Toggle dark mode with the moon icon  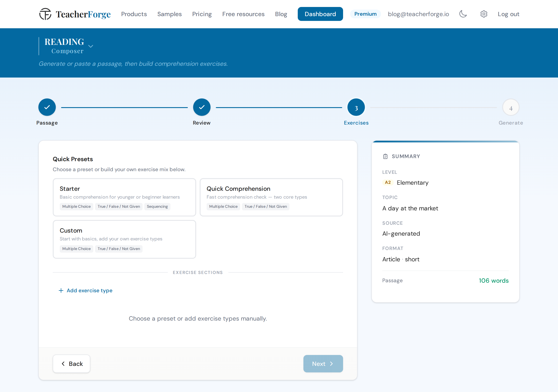(x=463, y=14)
